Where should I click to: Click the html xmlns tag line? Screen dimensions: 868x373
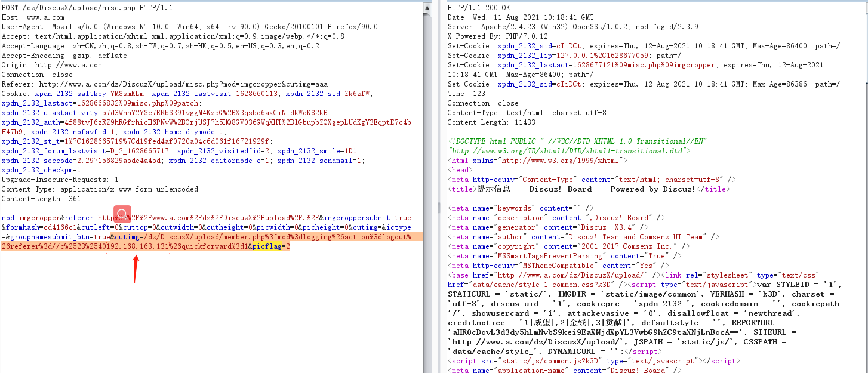pos(537,161)
